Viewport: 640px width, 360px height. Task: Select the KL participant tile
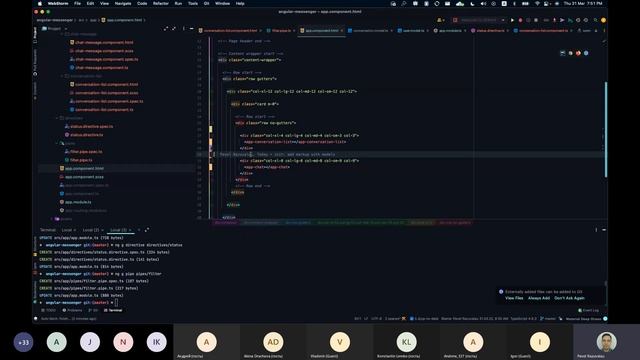pos(406,342)
